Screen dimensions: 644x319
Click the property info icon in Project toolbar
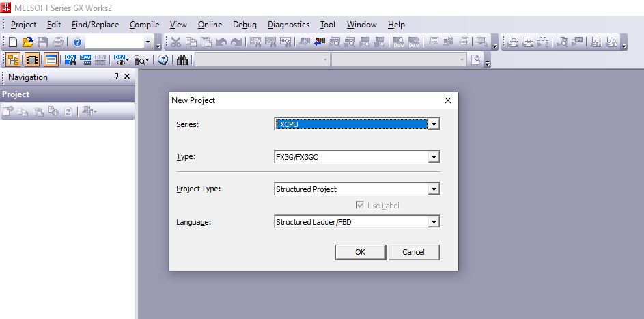[x=53, y=111]
